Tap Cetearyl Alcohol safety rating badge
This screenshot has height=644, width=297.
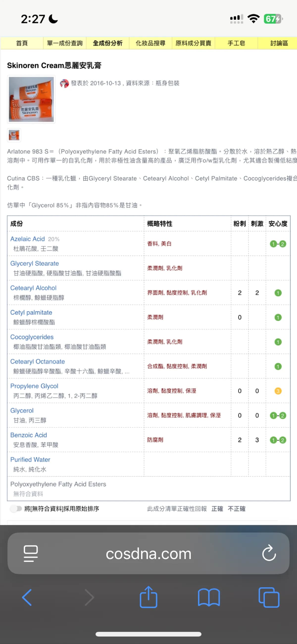point(278,293)
